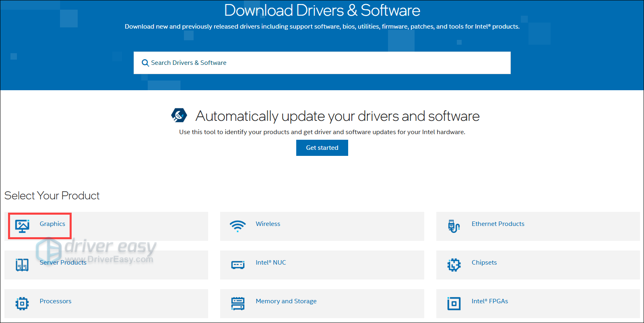Click the Graphics monitor icon
Image resolution: width=644 pixels, height=323 pixels.
pyautogui.click(x=22, y=226)
